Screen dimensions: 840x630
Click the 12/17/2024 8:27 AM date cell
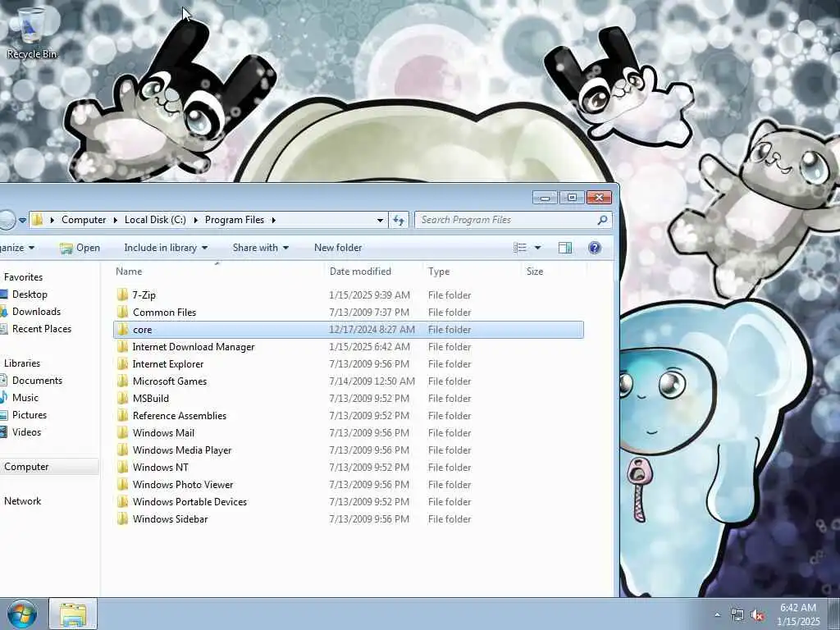pos(372,330)
